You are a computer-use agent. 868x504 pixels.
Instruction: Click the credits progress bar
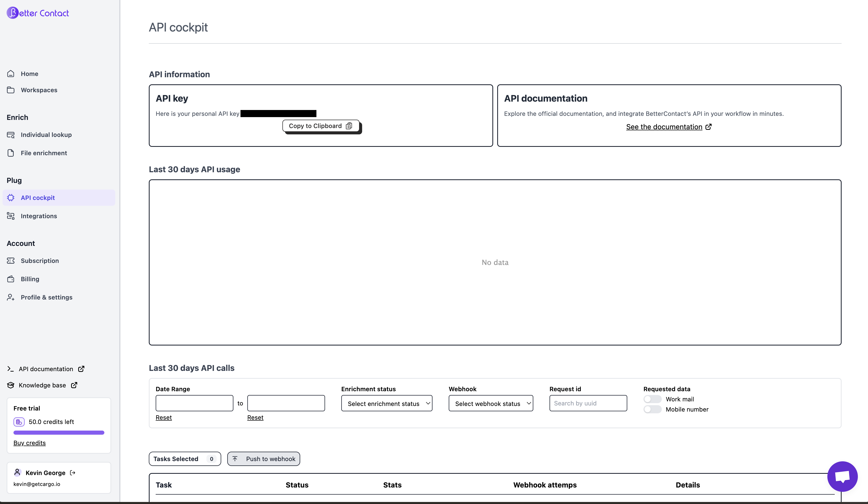click(x=59, y=432)
